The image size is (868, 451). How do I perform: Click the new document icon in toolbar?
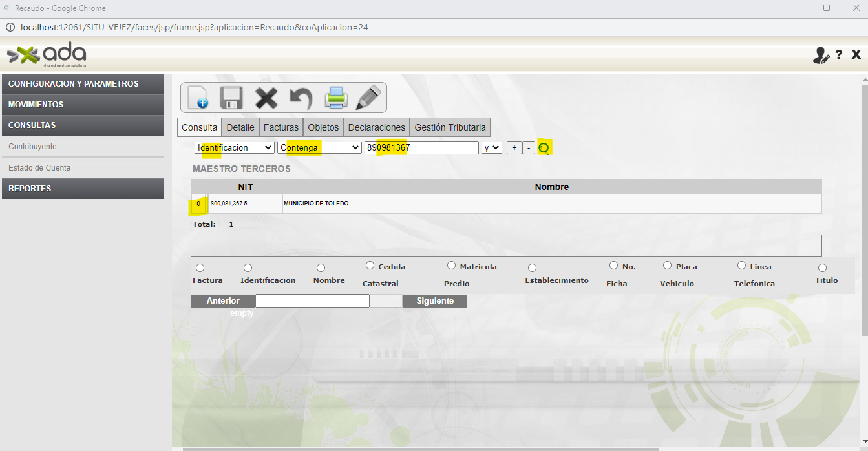click(198, 98)
